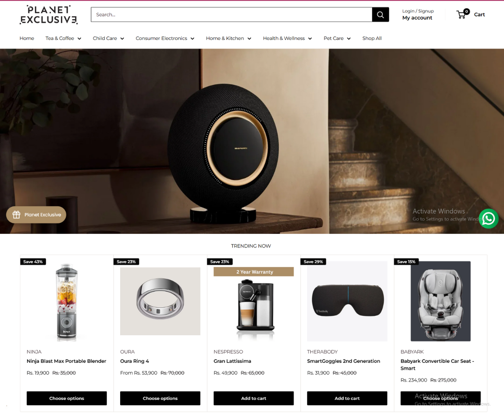Open the WhatsApp chat icon
The height and width of the screenshot is (420, 504).
(x=489, y=218)
